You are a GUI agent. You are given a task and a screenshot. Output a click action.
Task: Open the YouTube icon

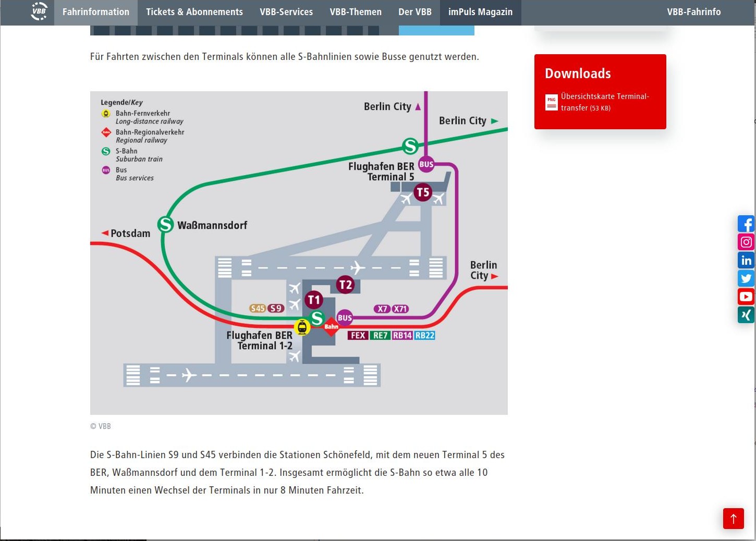click(x=746, y=297)
